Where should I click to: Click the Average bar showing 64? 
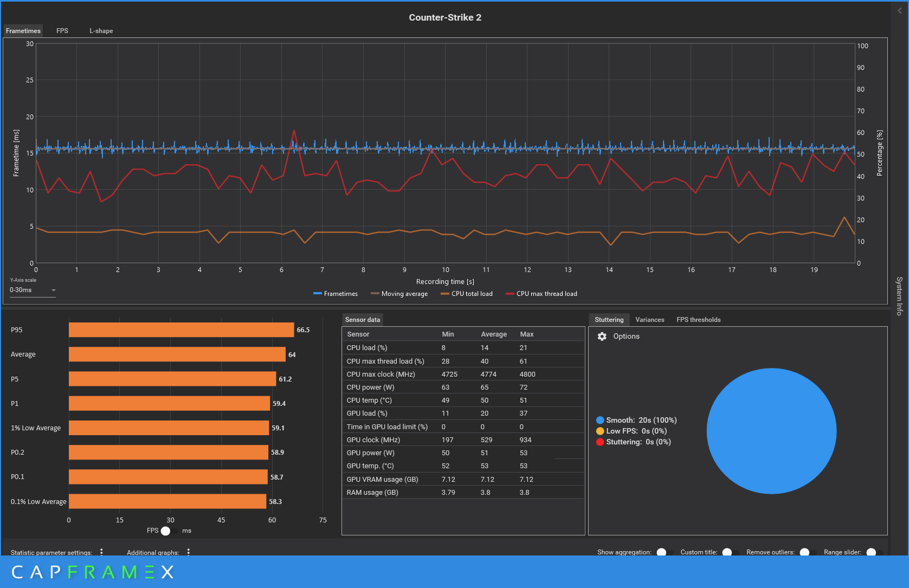(177, 354)
